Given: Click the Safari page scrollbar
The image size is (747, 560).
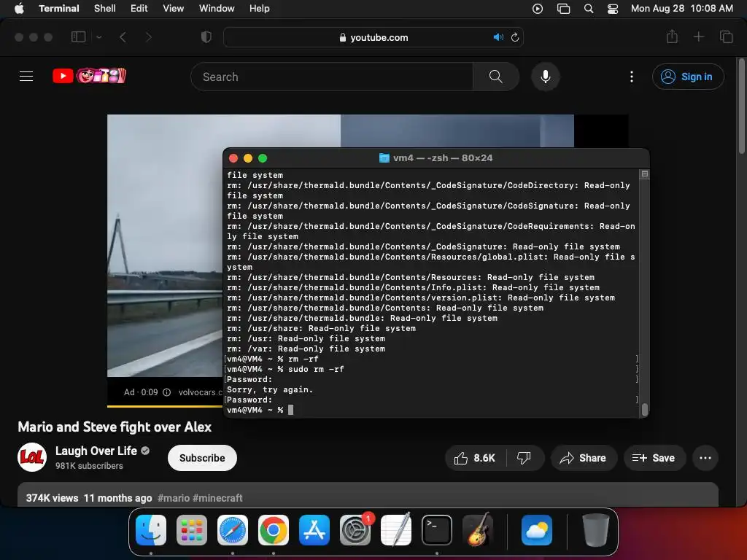Looking at the screenshot, I should 741,106.
